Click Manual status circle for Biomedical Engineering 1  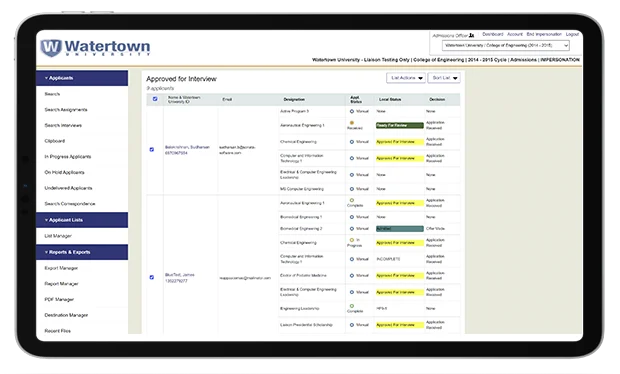pos(352,217)
